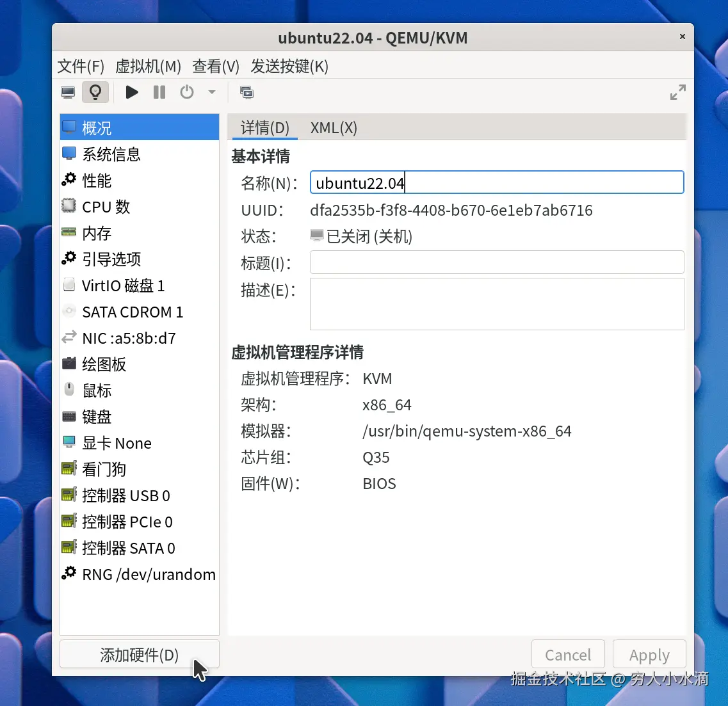The image size is (728, 706).
Task: Select 概况 in hardware list
Action: (x=140, y=127)
